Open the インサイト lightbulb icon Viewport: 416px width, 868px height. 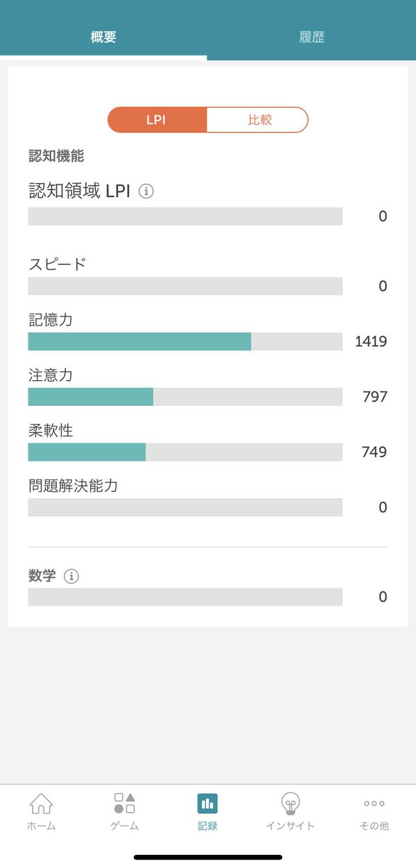291,803
